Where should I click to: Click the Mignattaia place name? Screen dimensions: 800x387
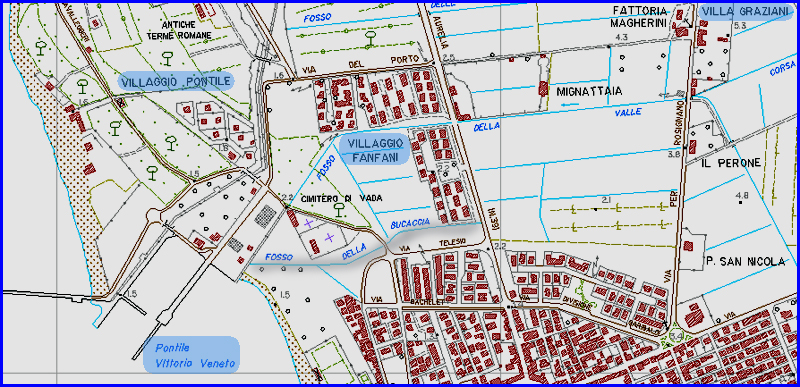pyautogui.click(x=589, y=92)
